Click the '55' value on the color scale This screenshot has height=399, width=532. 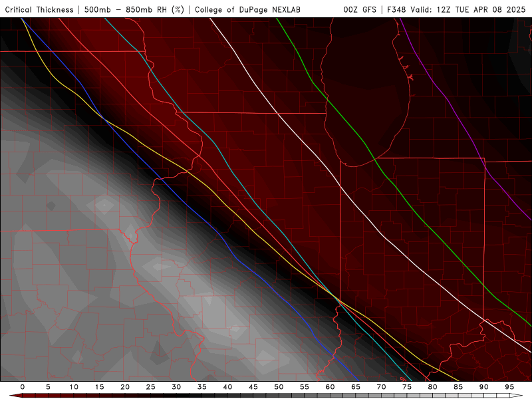pyautogui.click(x=305, y=387)
